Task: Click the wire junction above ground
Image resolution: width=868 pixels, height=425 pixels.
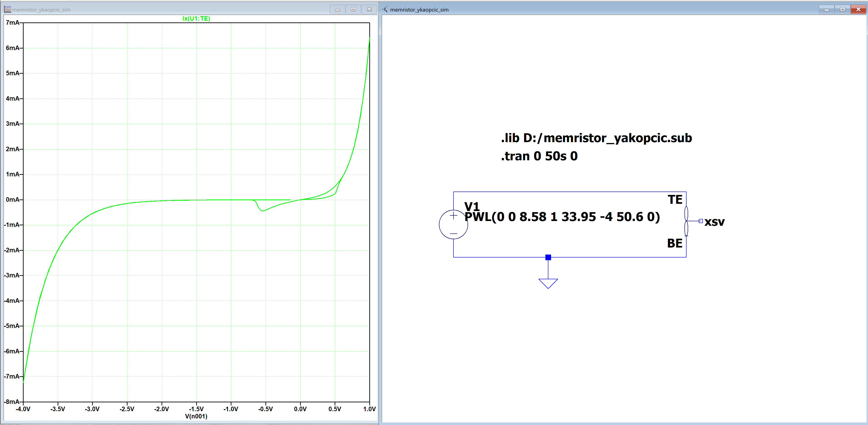Action: 548,257
